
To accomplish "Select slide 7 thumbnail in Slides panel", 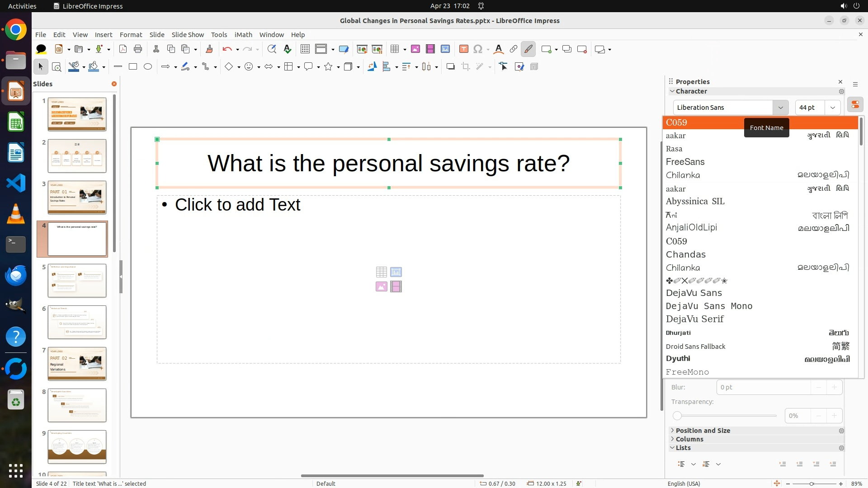I will (x=77, y=364).
